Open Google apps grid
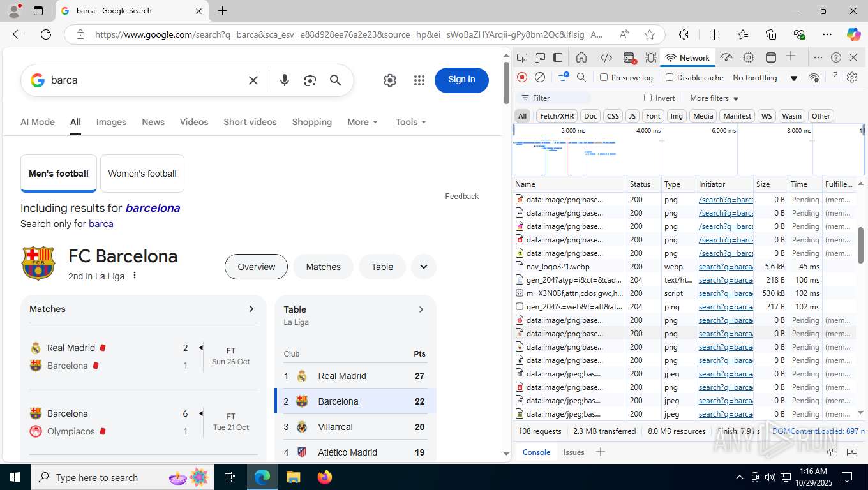868x490 pixels. click(x=419, y=80)
